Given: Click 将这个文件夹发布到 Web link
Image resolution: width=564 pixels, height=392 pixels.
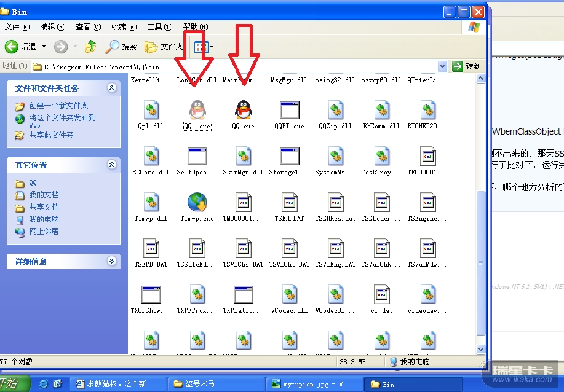Looking at the screenshot, I should [62, 121].
